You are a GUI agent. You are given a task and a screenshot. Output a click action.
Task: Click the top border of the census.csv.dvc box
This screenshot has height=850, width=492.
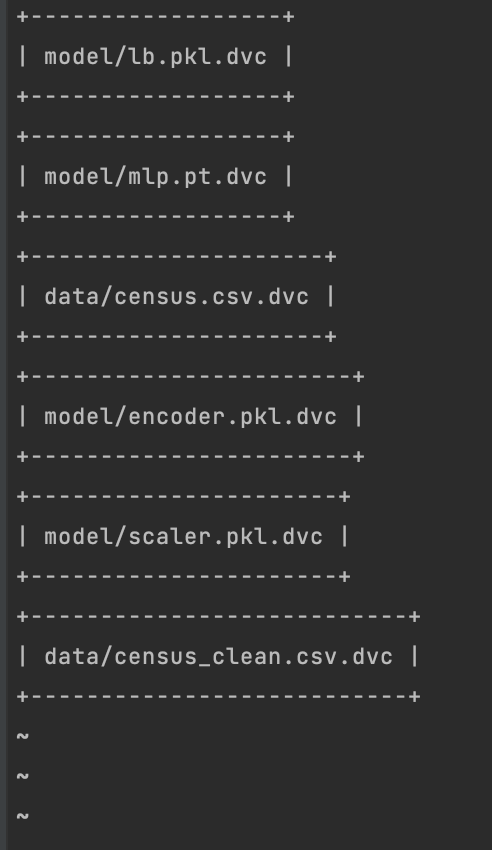[177, 256]
